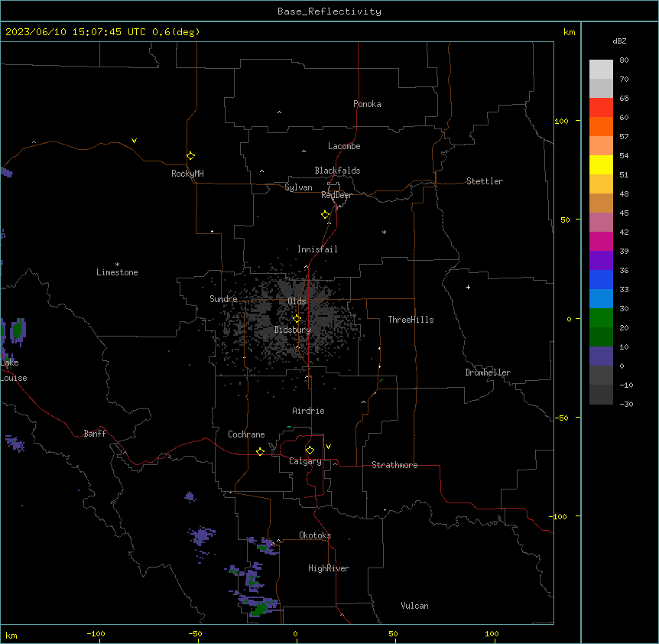This screenshot has width=659, height=644.
Task: Click the Okotoks label
Action: click(x=315, y=535)
